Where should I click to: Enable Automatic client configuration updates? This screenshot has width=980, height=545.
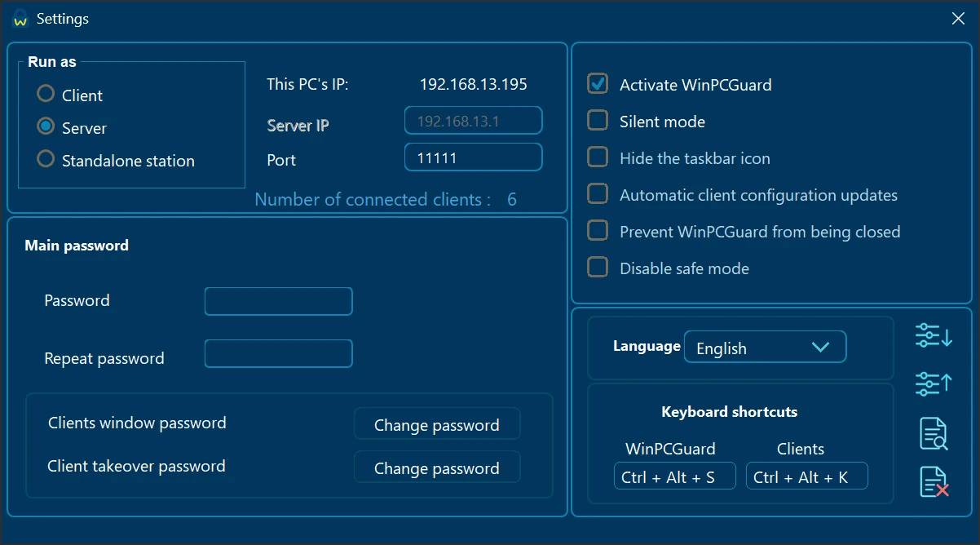[598, 193]
